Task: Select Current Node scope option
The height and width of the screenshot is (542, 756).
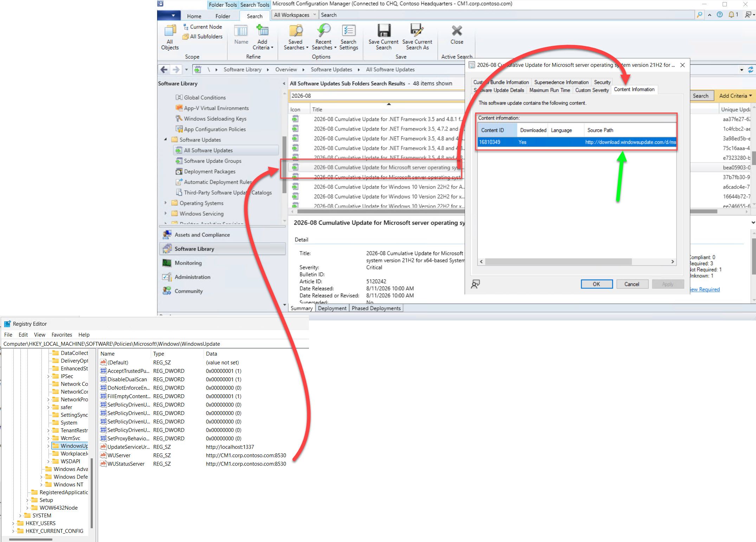Action: click(202, 27)
